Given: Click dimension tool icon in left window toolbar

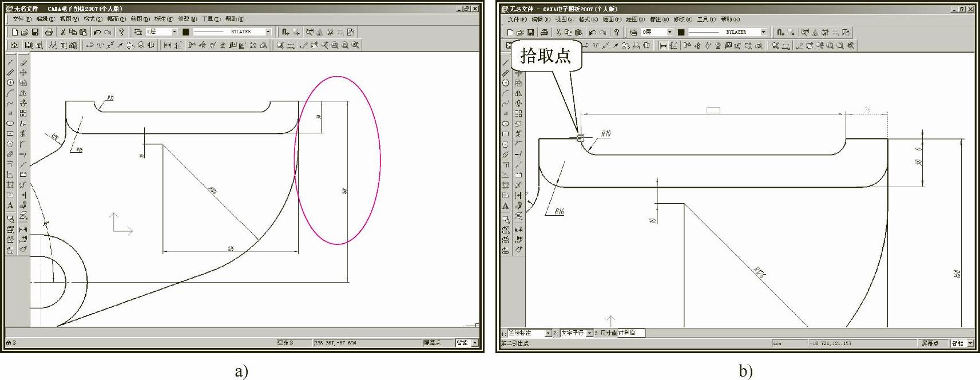Looking at the screenshot, I should tap(168, 45).
